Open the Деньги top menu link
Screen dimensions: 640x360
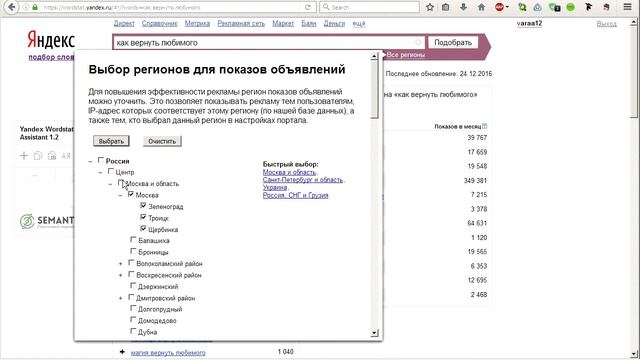334,24
